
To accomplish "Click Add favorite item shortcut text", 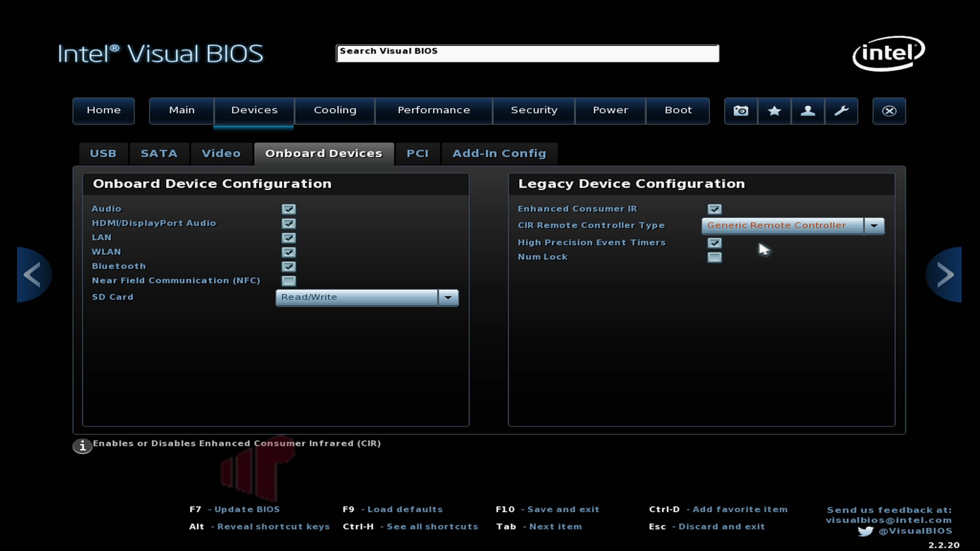I will click(740, 509).
